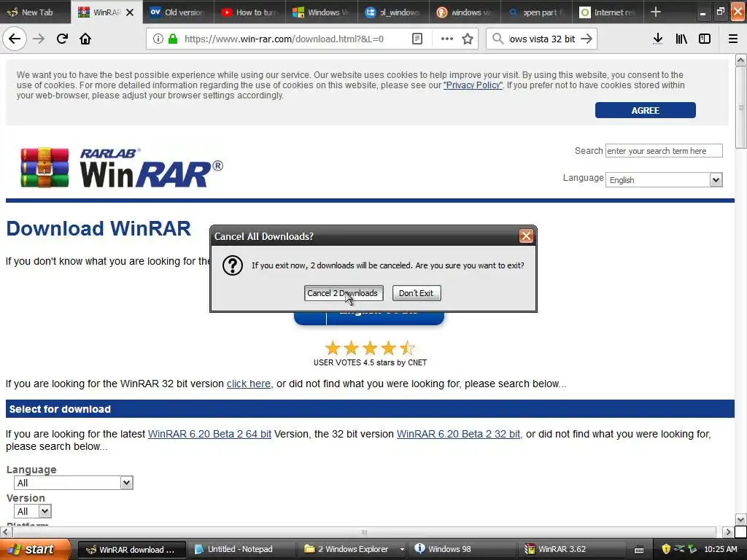The width and height of the screenshot is (747, 560).
Task: Switch to Untitled - Notepad taskbar button
Action: (x=241, y=550)
